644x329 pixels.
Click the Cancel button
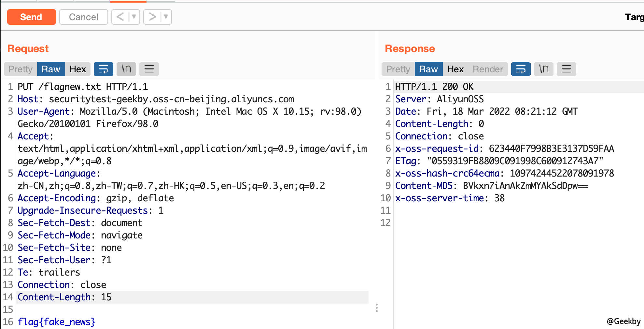[83, 17]
